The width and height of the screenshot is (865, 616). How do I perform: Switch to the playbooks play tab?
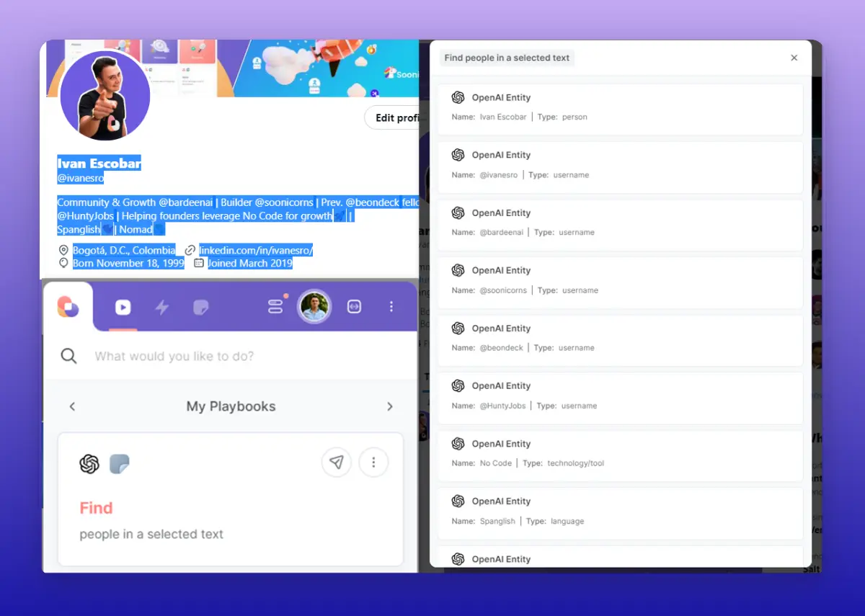(x=123, y=308)
